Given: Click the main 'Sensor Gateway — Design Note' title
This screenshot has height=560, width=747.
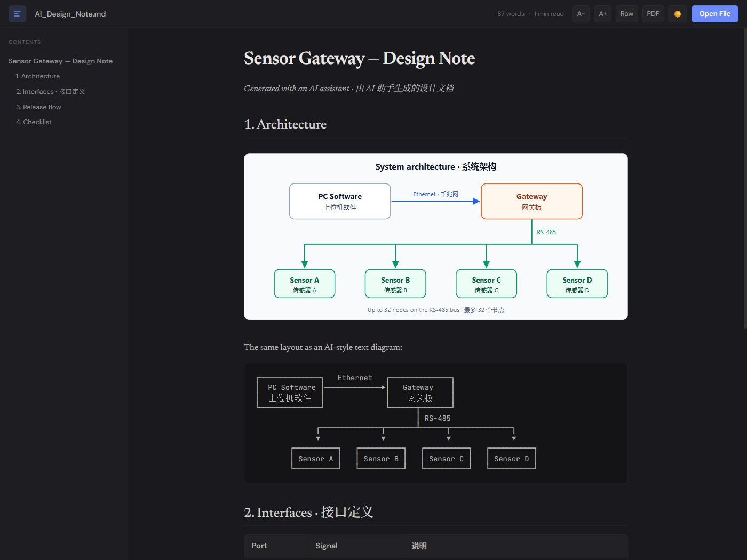Looking at the screenshot, I should pos(360,58).
